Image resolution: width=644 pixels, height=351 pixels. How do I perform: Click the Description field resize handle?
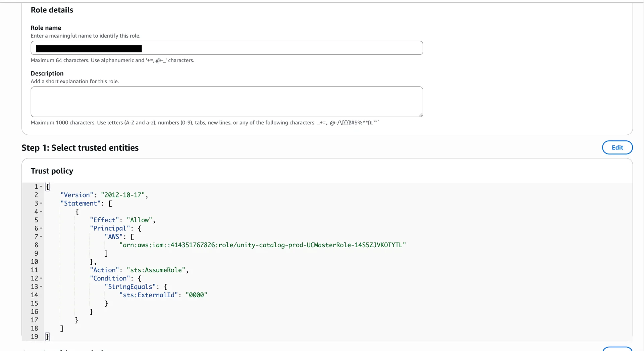click(421, 115)
